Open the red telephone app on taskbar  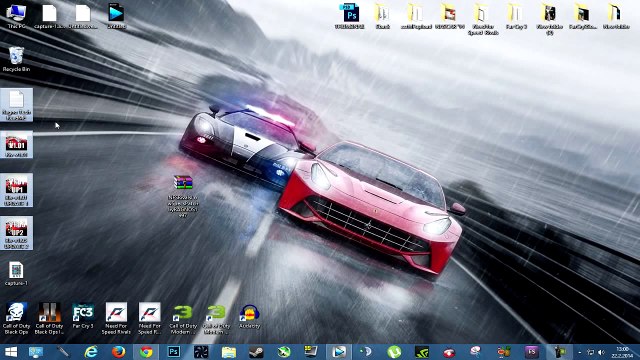449,352
